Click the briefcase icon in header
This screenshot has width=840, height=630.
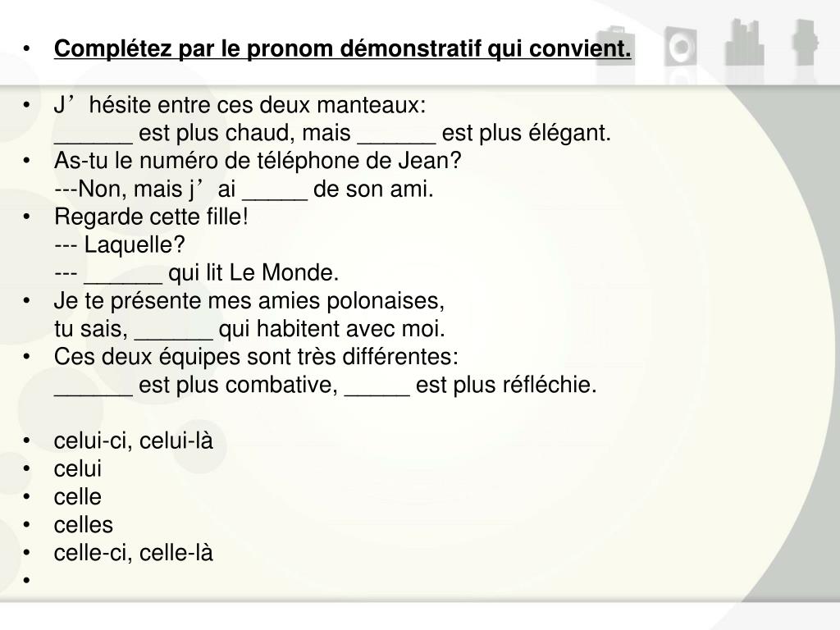point(615,46)
